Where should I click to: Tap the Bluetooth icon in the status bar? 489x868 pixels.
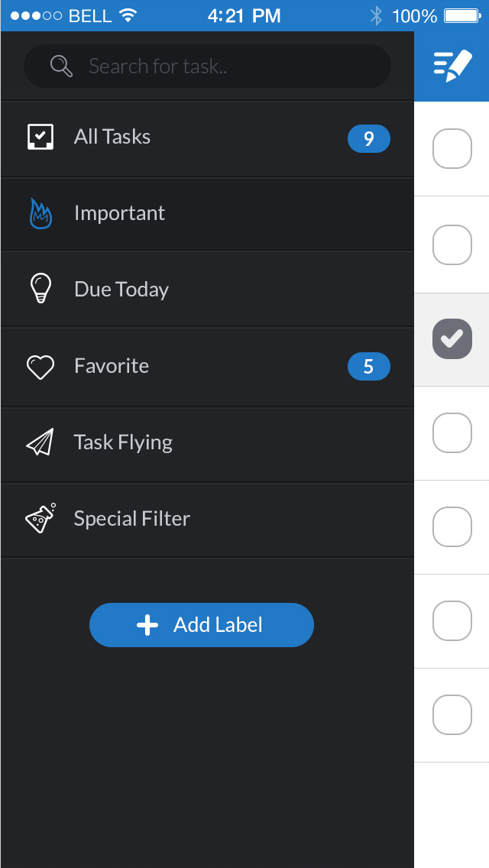coord(376,15)
